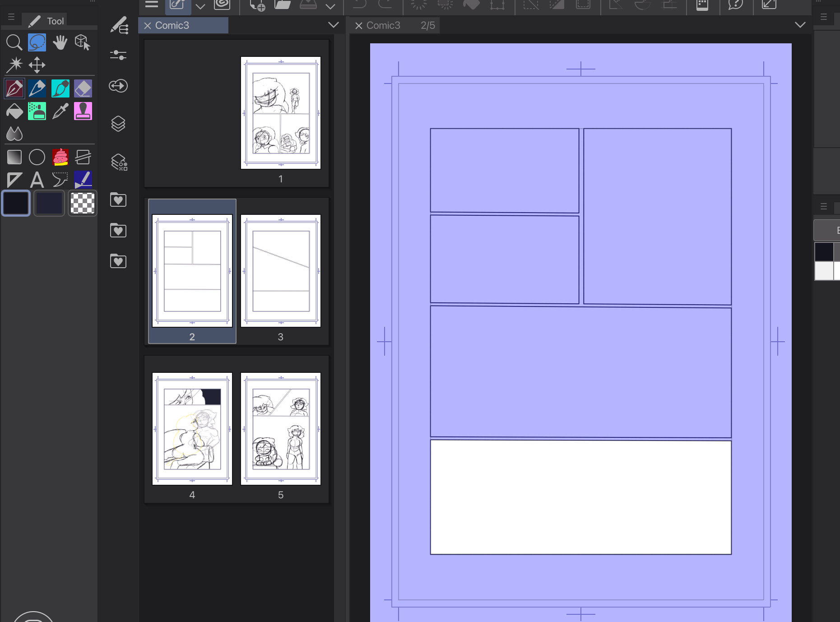The image size is (840, 622).
Task: Switch to the transparent color checkerboard
Action: pyautogui.click(x=83, y=203)
